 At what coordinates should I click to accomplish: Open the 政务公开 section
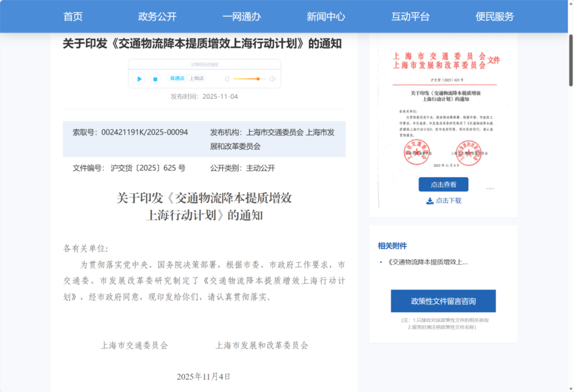pyautogui.click(x=156, y=16)
